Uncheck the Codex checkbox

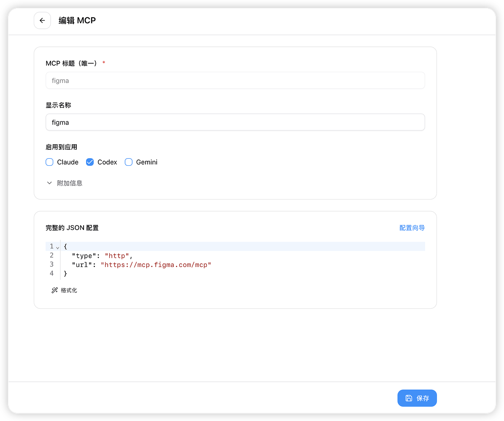tap(90, 162)
